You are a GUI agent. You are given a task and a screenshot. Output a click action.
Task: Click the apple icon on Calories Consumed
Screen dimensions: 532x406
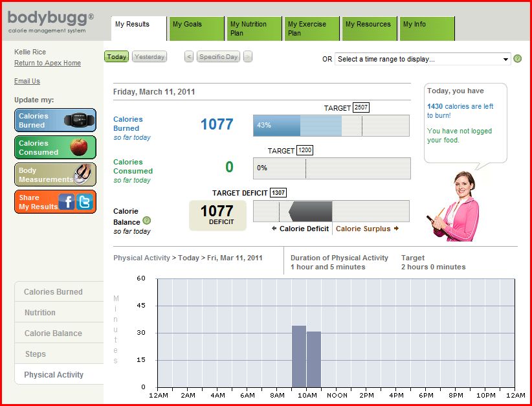point(79,147)
